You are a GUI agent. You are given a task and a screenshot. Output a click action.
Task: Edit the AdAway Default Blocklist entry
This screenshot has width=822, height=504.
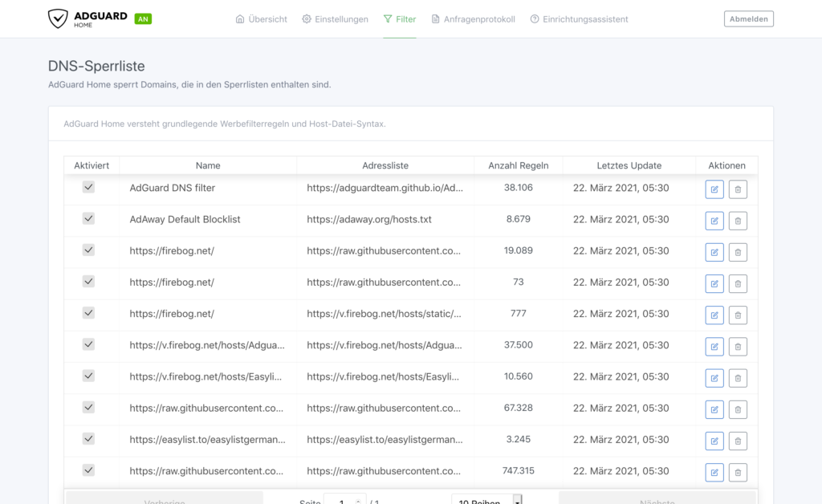pos(714,221)
